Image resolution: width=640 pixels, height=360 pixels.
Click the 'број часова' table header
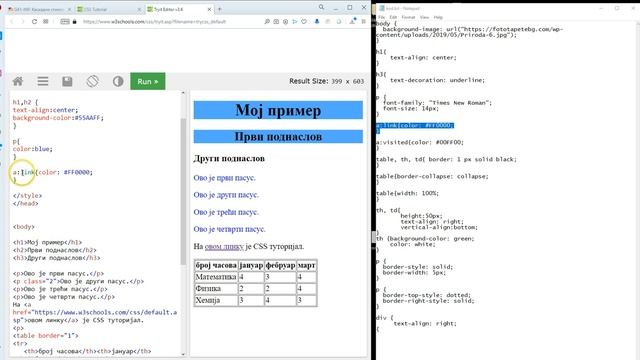(x=216, y=265)
